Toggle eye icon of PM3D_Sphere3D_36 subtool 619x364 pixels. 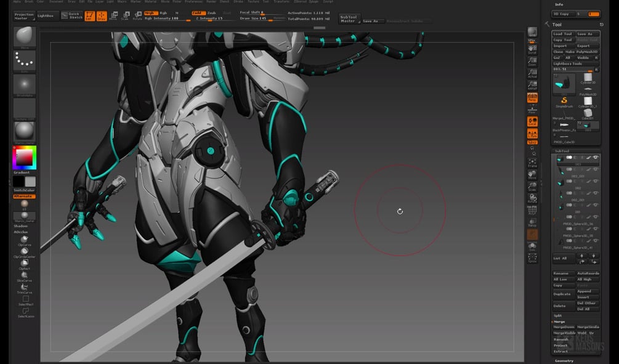(596, 217)
